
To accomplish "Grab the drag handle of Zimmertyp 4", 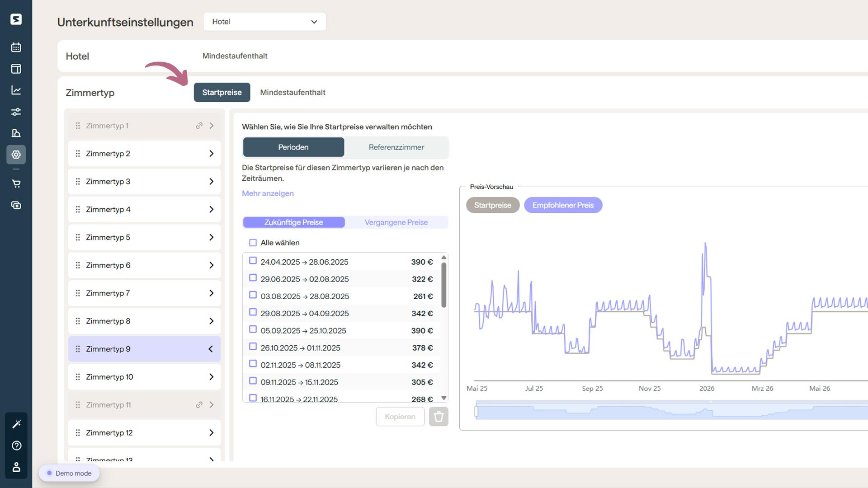I will (78, 210).
